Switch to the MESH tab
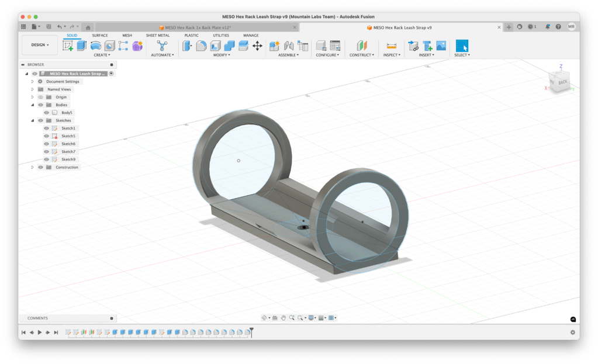The image size is (598, 364). (x=127, y=35)
